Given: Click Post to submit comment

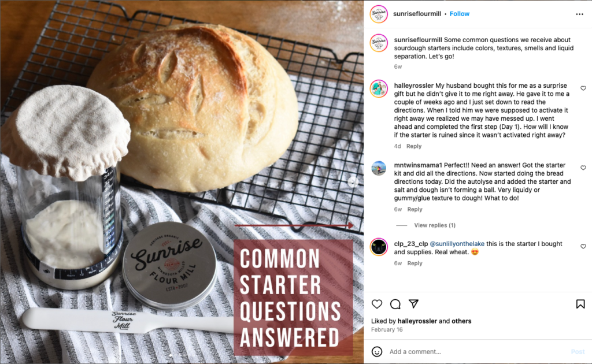Looking at the screenshot, I should (578, 351).
